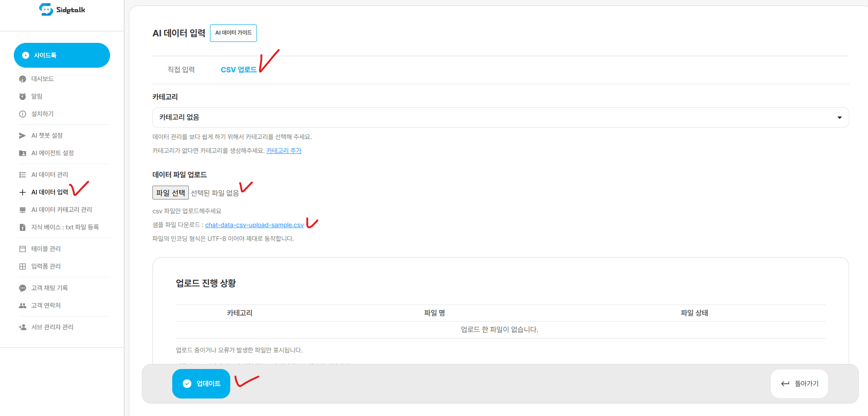Click the 파일 상태 column header
The image size is (868, 416).
click(x=694, y=313)
